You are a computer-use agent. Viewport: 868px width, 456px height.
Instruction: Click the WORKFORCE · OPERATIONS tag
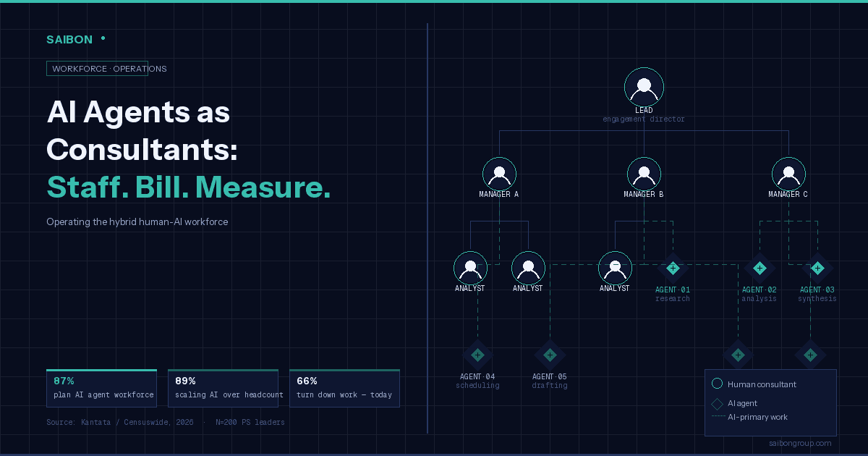pos(97,69)
